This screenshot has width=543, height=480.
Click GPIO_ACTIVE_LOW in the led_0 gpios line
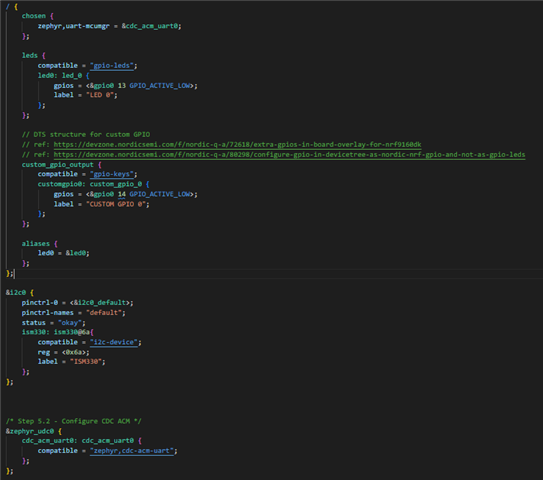(x=160, y=86)
